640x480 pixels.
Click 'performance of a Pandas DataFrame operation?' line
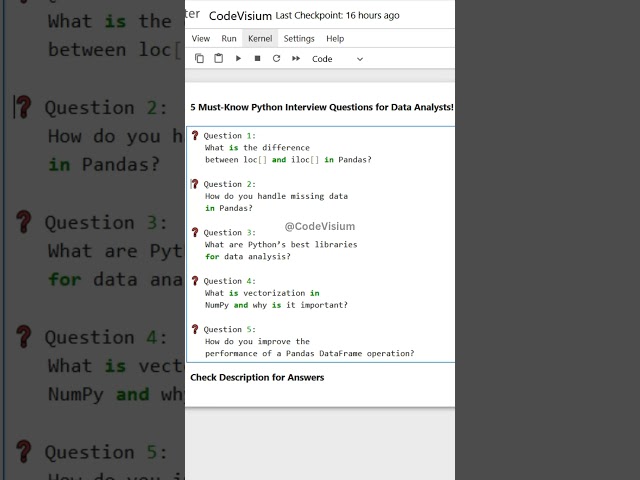[309, 353]
